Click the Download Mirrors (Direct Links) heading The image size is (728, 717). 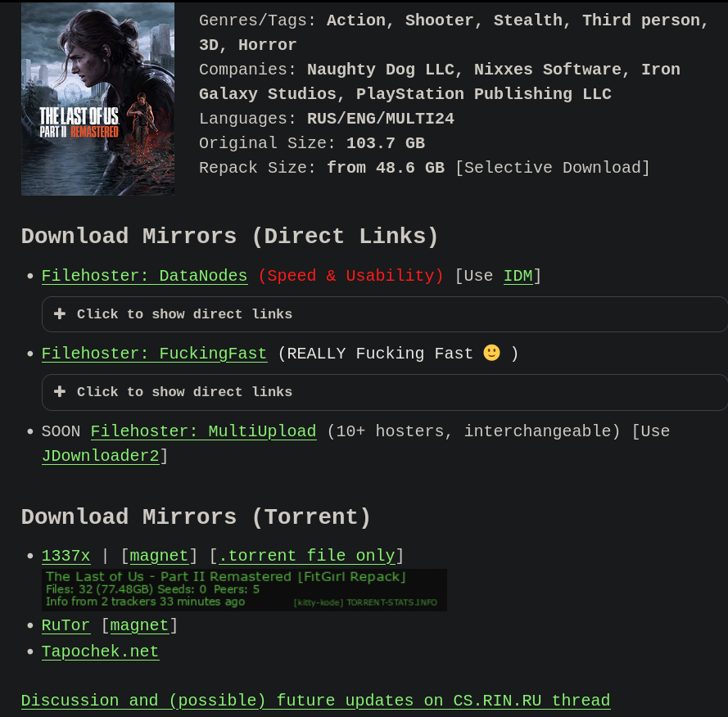point(230,236)
